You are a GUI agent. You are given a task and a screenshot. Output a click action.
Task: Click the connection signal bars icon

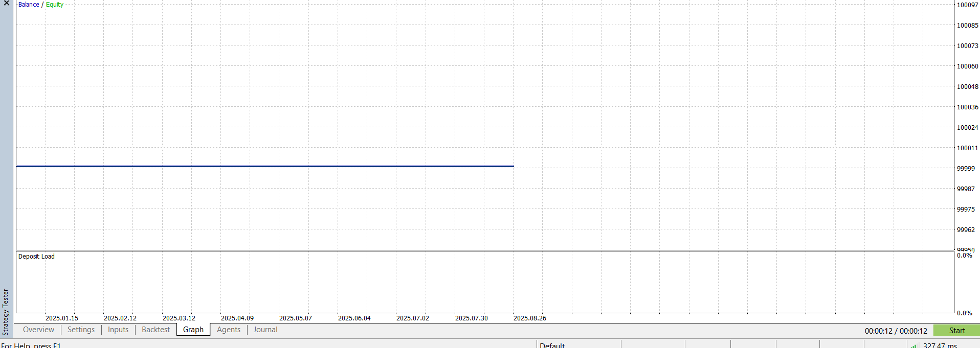[x=914, y=345]
